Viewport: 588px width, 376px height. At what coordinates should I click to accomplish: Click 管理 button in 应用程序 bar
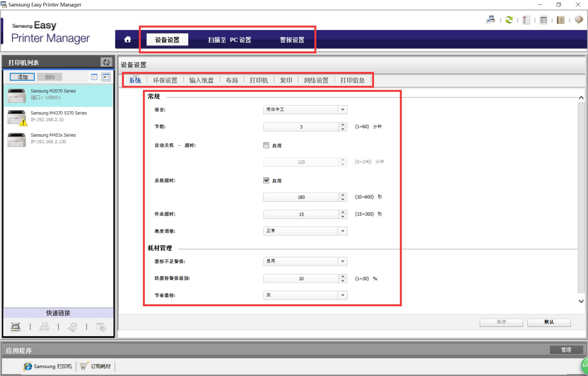click(x=566, y=350)
